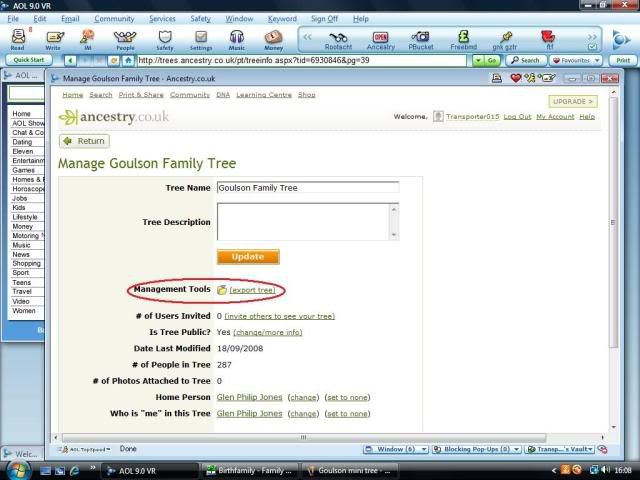Click the volume speaker tray icon

pos(607,470)
